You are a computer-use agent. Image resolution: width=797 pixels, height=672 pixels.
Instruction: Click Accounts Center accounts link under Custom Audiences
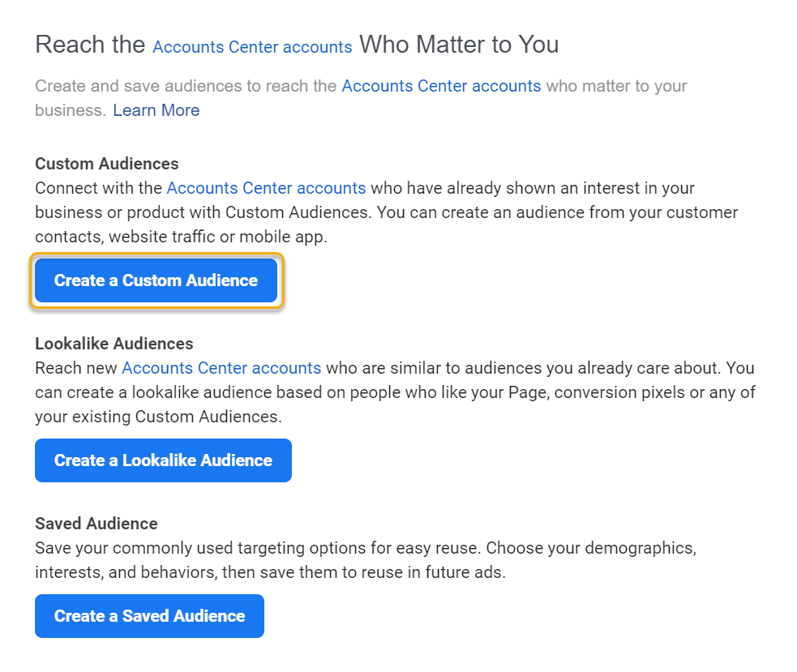click(266, 188)
